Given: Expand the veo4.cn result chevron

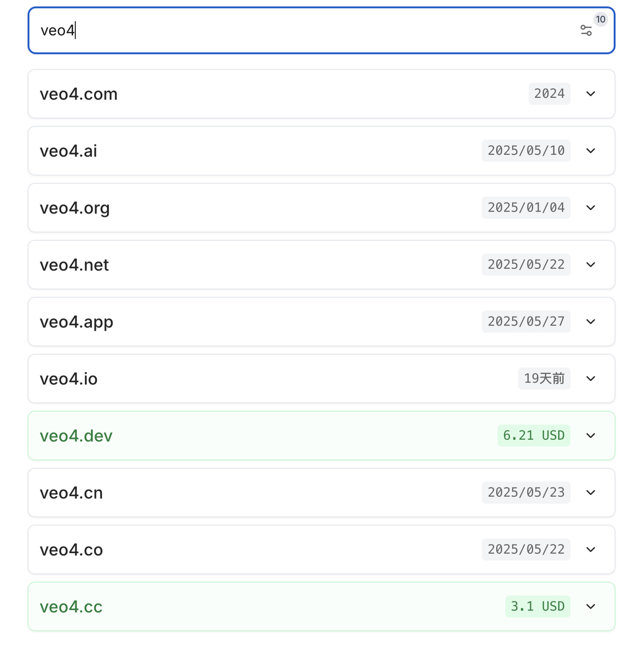Looking at the screenshot, I should (591, 493).
